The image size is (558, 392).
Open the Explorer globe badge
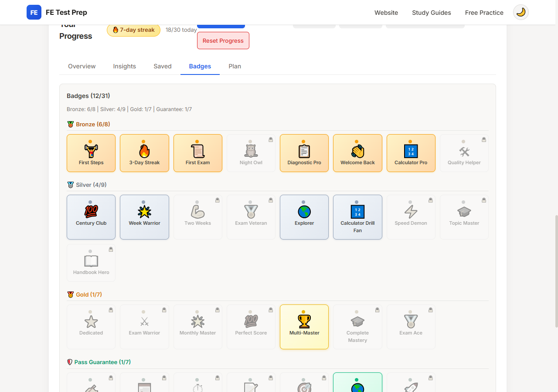[x=304, y=217]
